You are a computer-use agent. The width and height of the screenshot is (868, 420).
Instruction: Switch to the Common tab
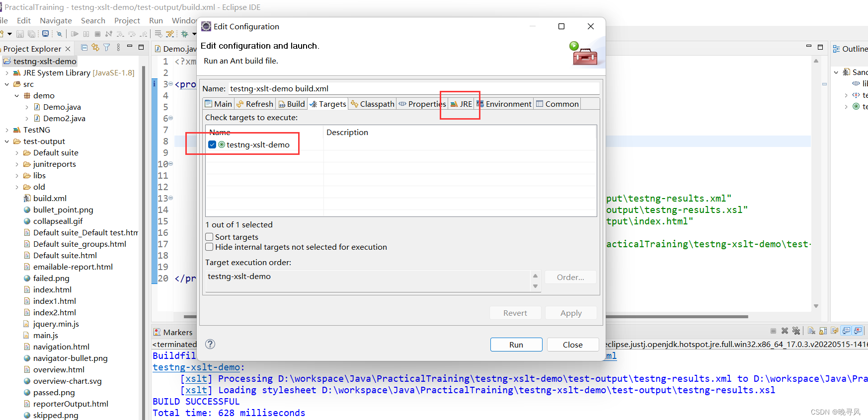pos(557,104)
